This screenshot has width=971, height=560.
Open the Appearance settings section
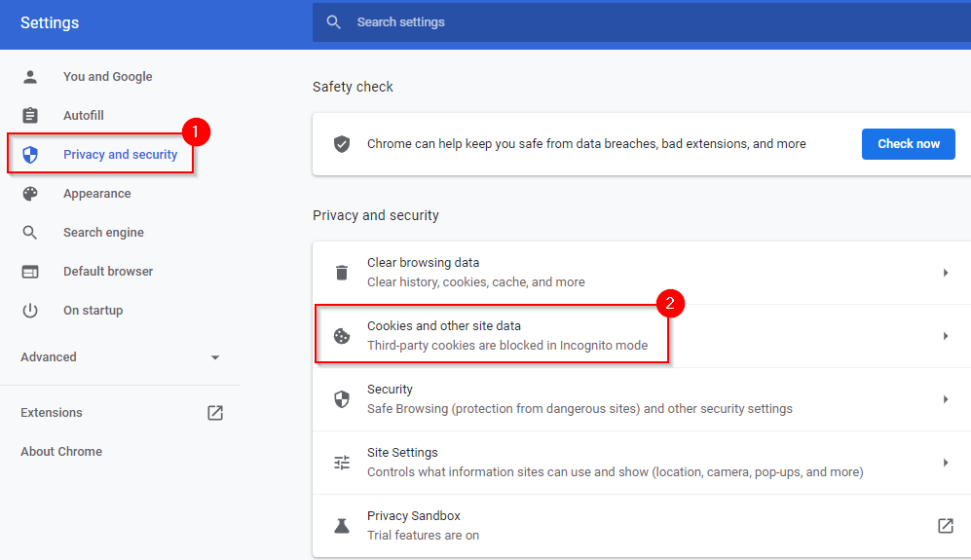click(96, 194)
